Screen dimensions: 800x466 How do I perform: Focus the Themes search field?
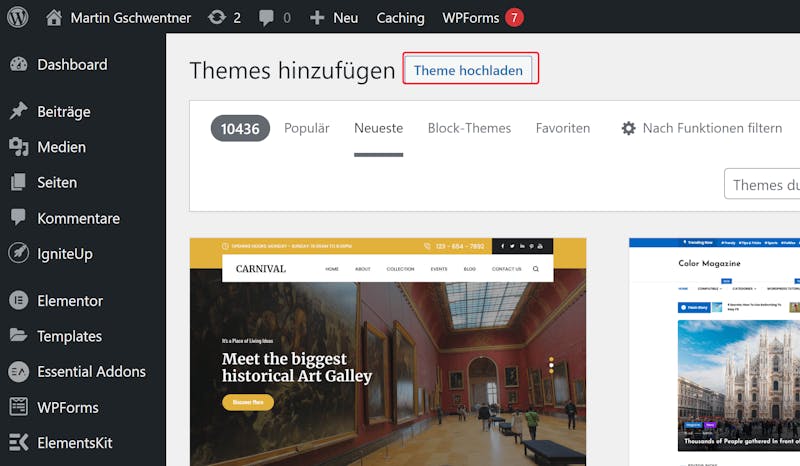pyautogui.click(x=762, y=184)
